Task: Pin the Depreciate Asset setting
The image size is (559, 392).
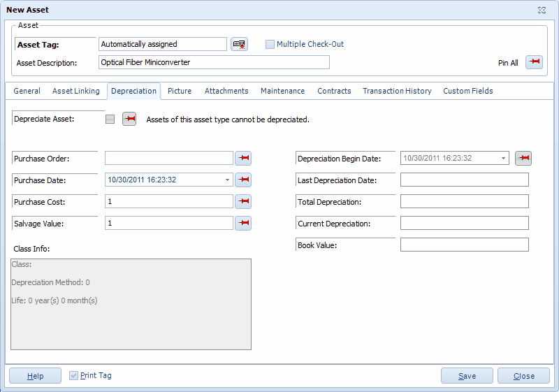Action: click(129, 119)
